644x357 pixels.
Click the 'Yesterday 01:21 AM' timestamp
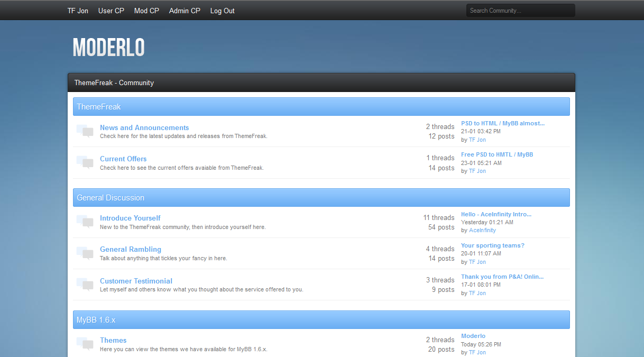click(487, 222)
